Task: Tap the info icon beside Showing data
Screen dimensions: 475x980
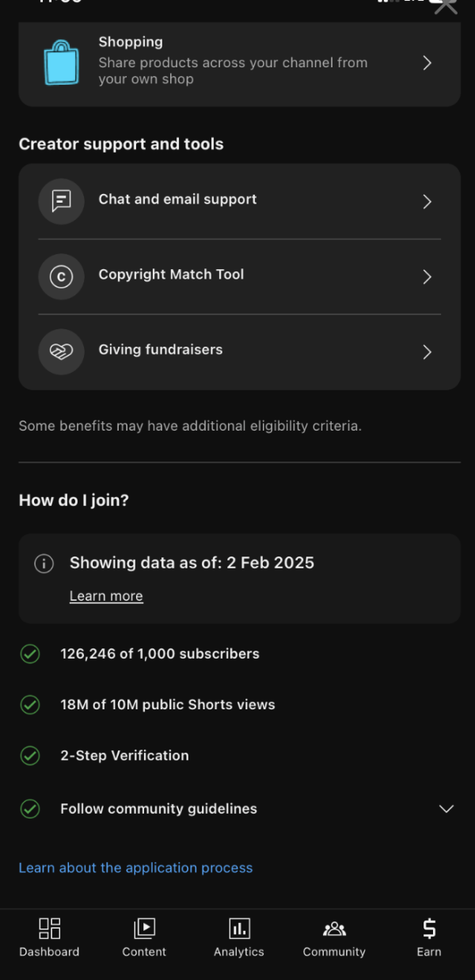Action: click(44, 564)
